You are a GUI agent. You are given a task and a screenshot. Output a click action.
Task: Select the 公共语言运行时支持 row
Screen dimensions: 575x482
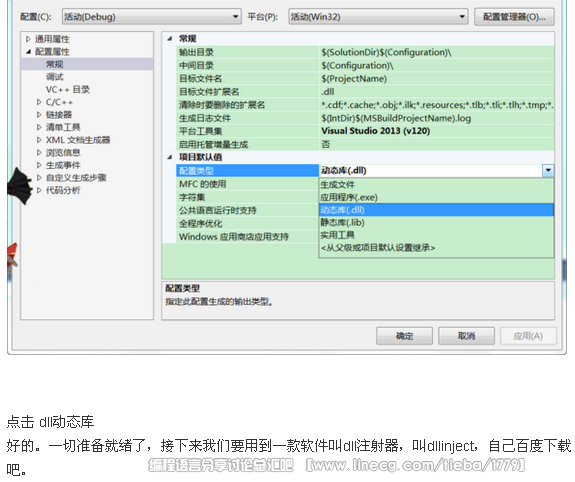pos(248,210)
